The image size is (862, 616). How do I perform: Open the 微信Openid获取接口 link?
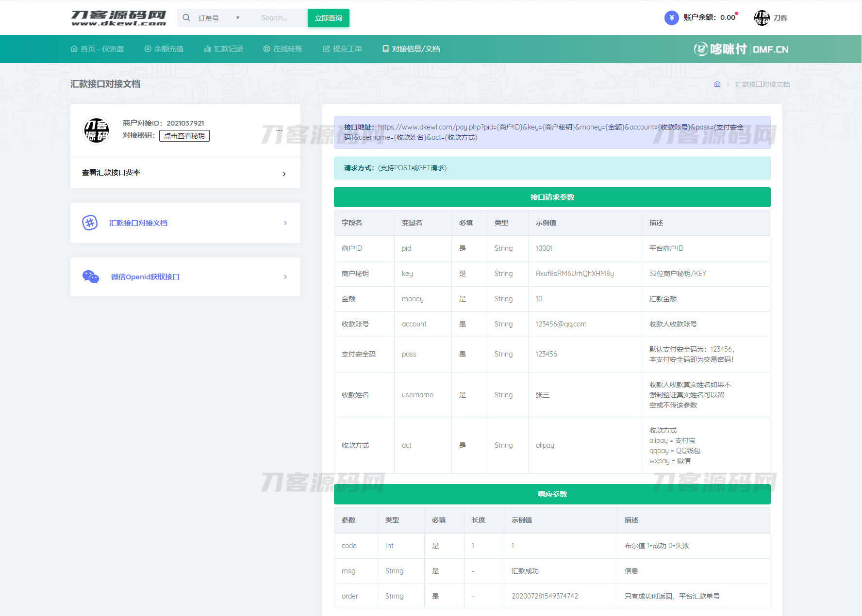tap(145, 277)
